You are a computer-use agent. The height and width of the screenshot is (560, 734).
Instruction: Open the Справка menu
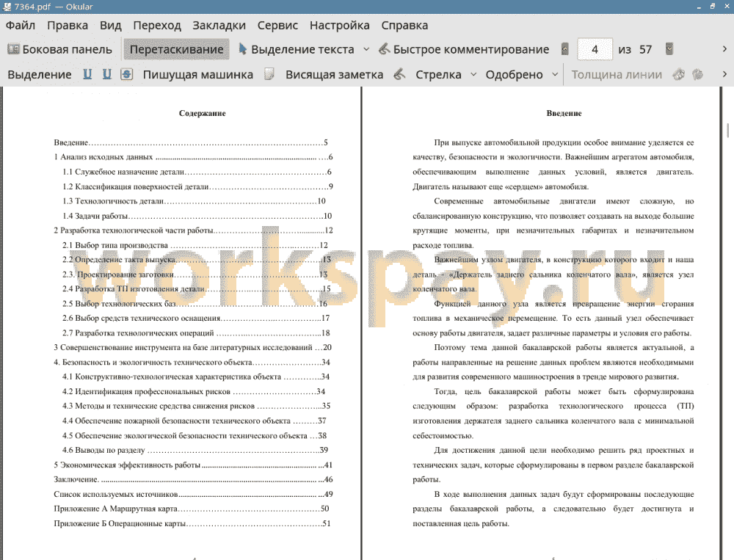(x=404, y=25)
